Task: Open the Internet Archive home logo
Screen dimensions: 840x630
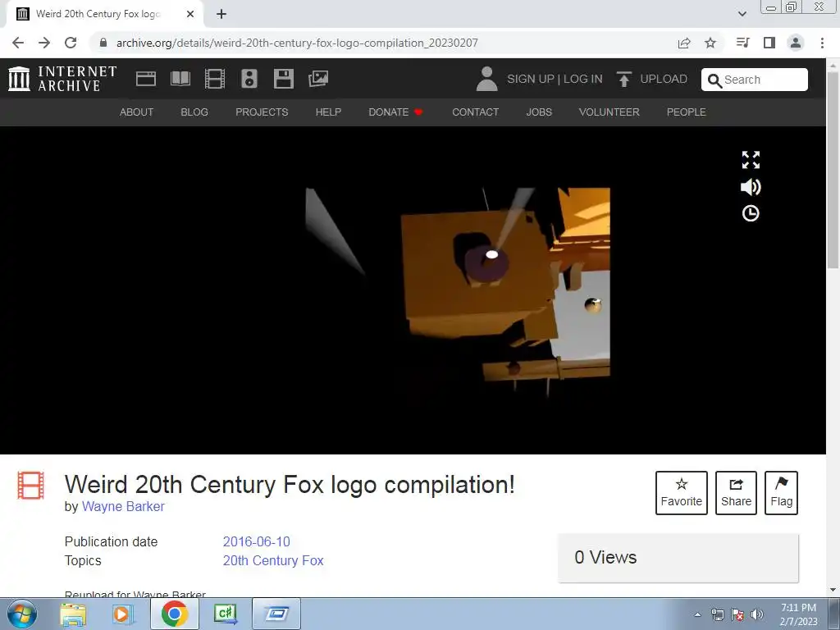Action: (x=62, y=79)
